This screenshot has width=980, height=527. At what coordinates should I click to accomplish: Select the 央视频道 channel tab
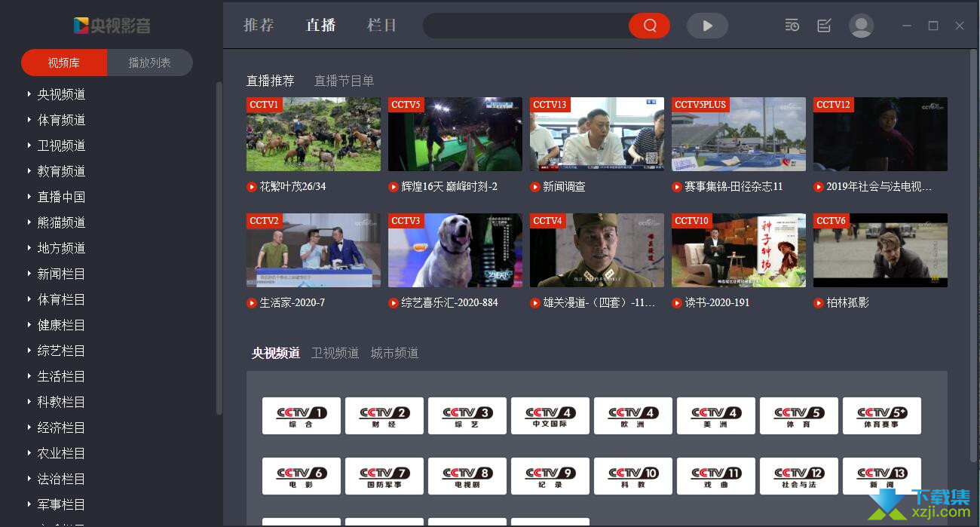click(x=275, y=353)
